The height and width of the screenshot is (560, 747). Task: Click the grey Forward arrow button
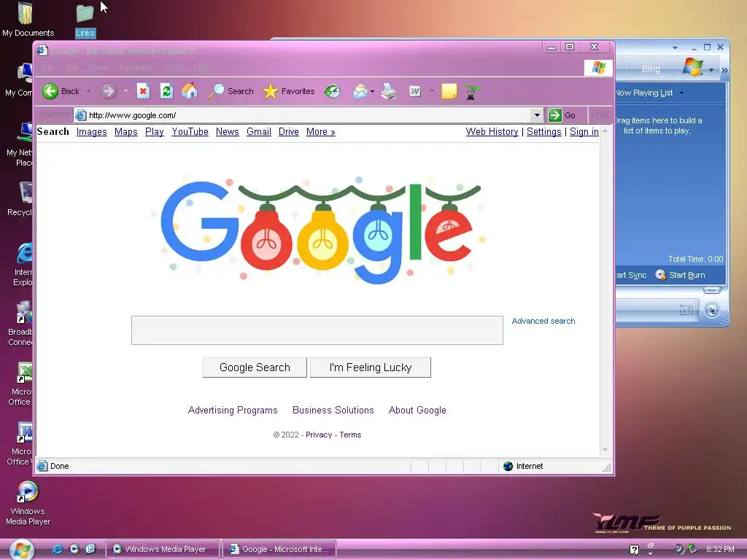pos(109,91)
